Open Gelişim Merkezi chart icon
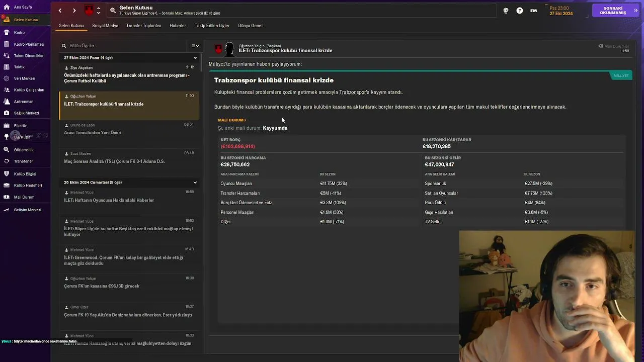The height and width of the screenshot is (362, 644). click(x=7, y=210)
